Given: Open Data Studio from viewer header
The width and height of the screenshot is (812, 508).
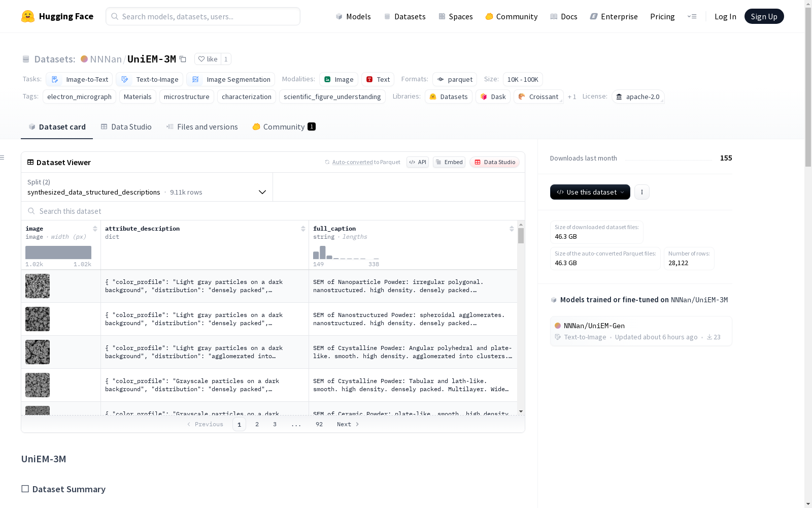Looking at the screenshot, I should (495, 162).
